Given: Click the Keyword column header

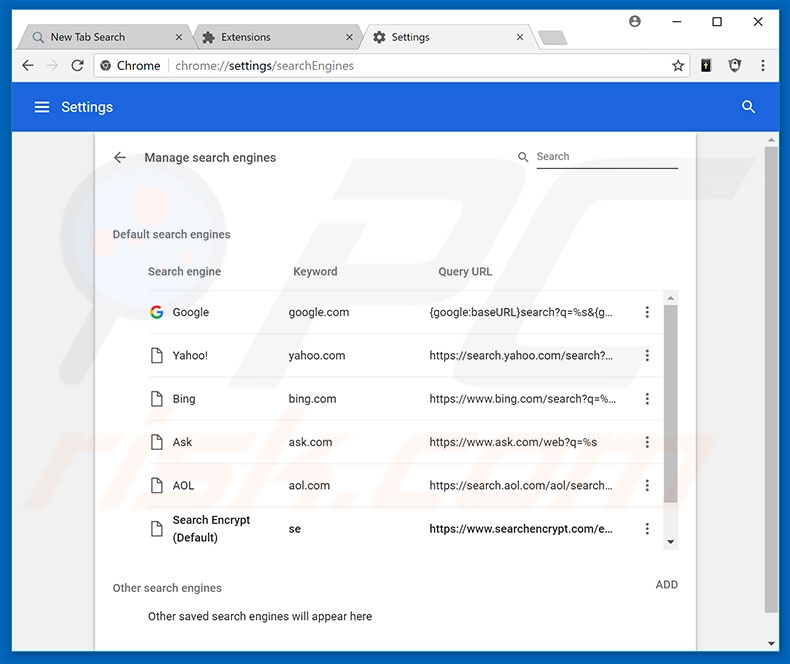Looking at the screenshot, I should click(315, 272).
